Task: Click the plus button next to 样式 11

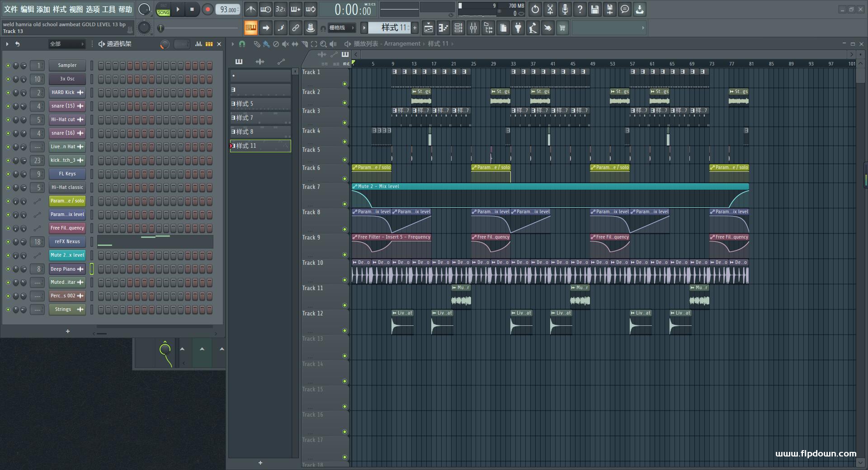Action: (415, 28)
